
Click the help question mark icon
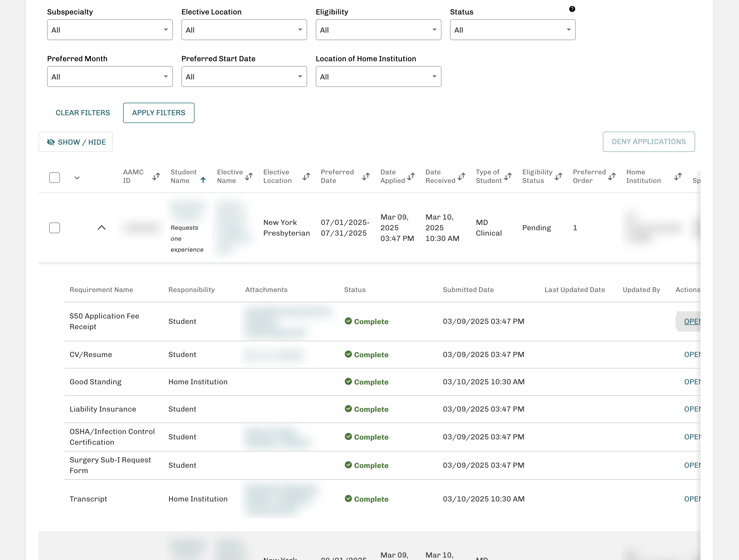pos(572,9)
